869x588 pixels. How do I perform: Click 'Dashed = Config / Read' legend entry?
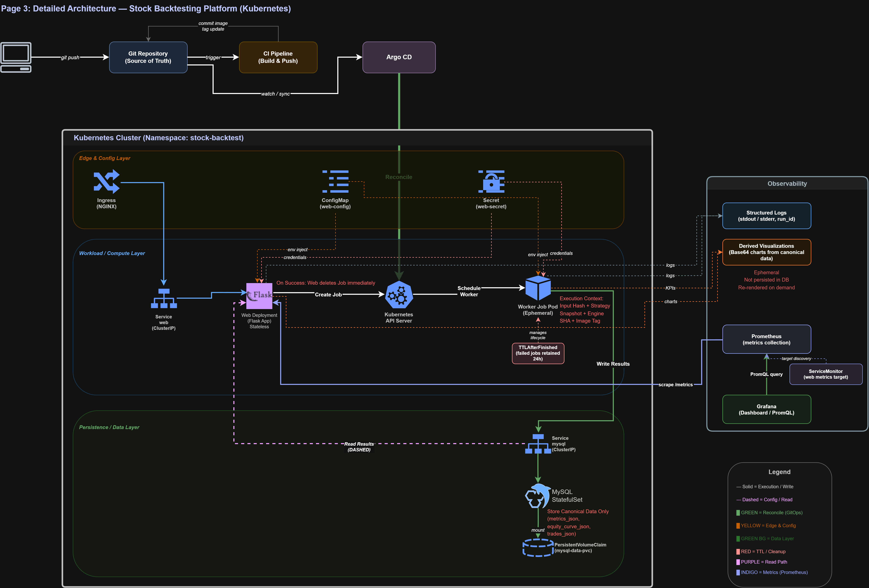pyautogui.click(x=764, y=500)
